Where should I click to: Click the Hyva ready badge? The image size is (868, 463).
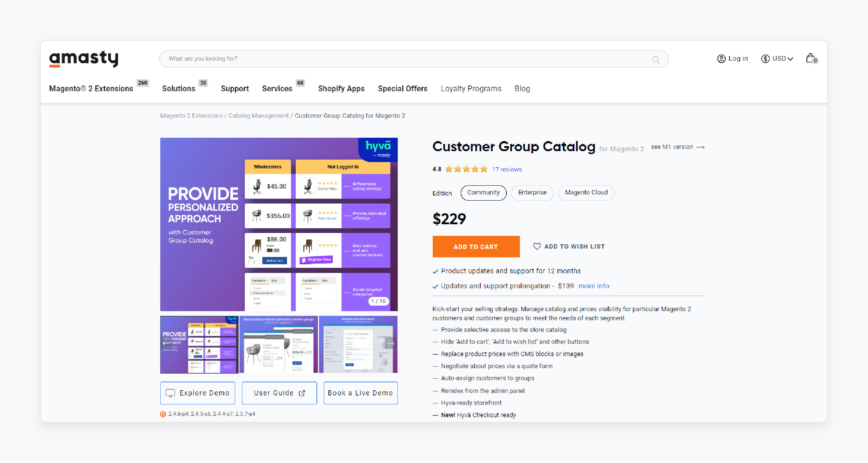click(x=378, y=149)
